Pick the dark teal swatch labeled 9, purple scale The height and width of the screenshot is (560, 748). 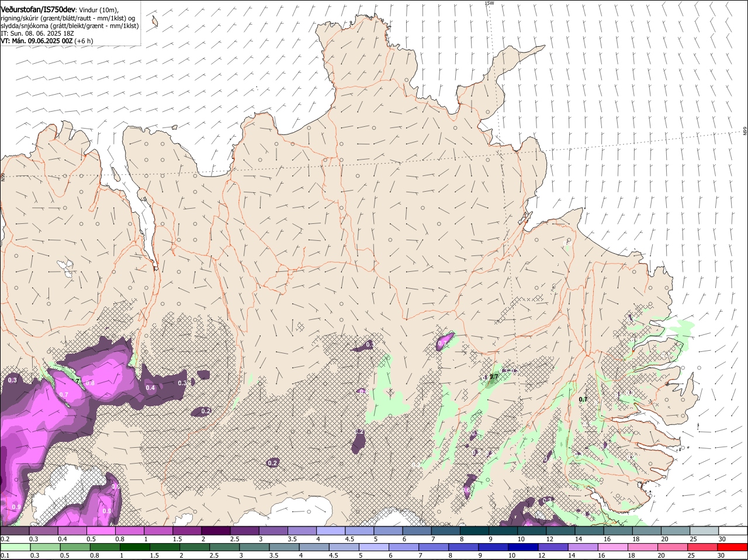tap(504, 531)
